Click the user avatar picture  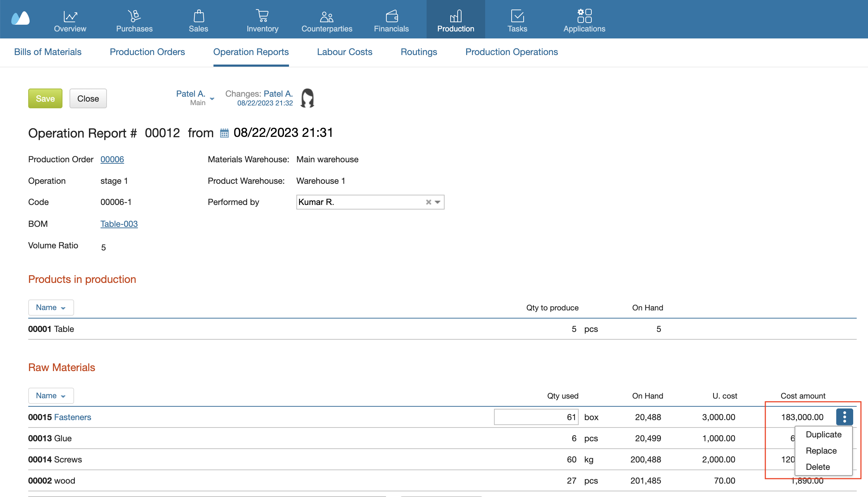tap(307, 98)
